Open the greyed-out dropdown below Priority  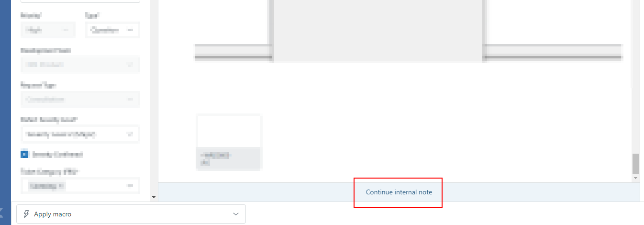tap(80, 65)
